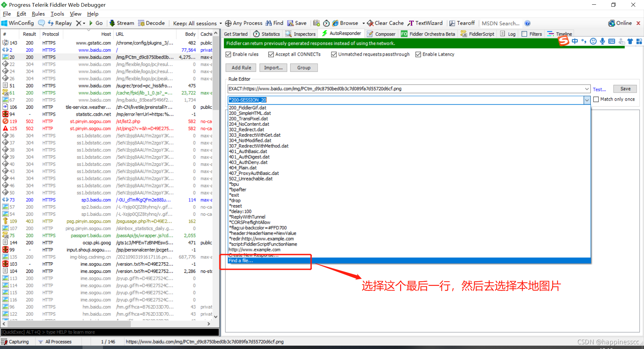Click the blue help question icon
Viewport: 644px width, 349px height.
click(x=527, y=23)
